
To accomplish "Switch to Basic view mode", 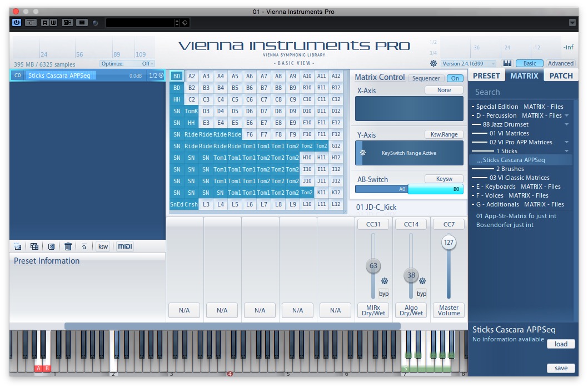I will [530, 63].
